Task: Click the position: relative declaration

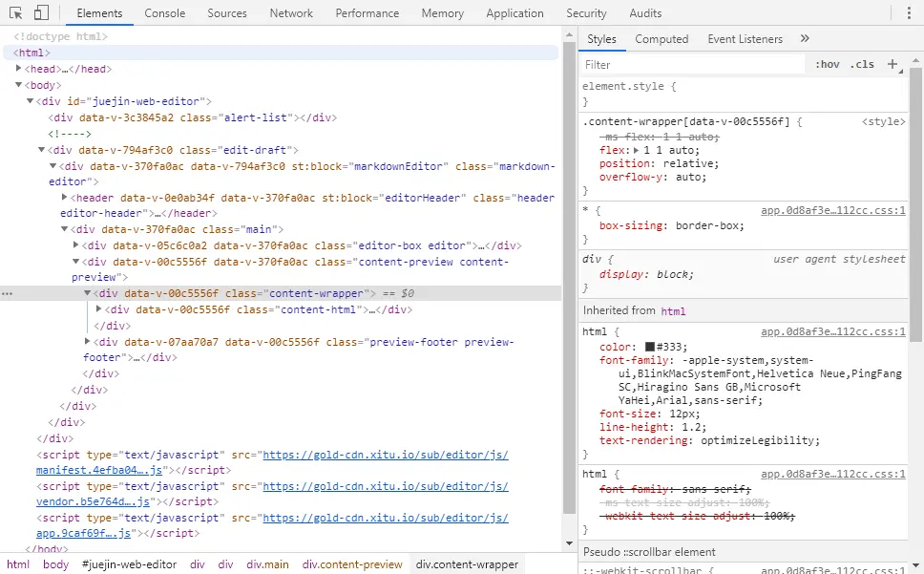Action: point(659,164)
